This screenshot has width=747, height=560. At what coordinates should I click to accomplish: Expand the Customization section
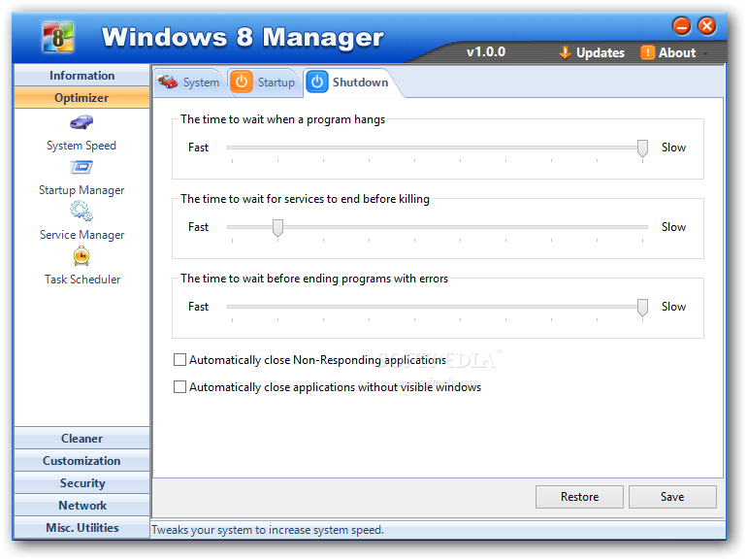[x=81, y=461]
